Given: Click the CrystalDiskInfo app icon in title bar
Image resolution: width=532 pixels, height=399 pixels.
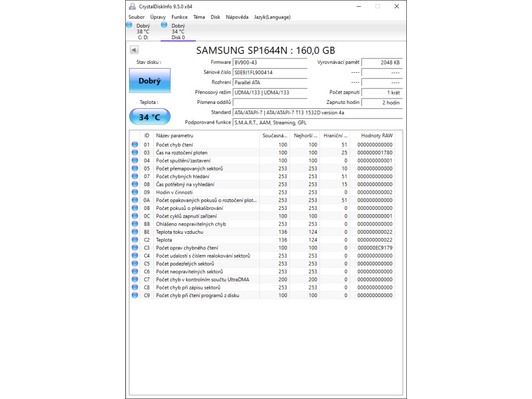Looking at the screenshot, I should [x=132, y=7].
